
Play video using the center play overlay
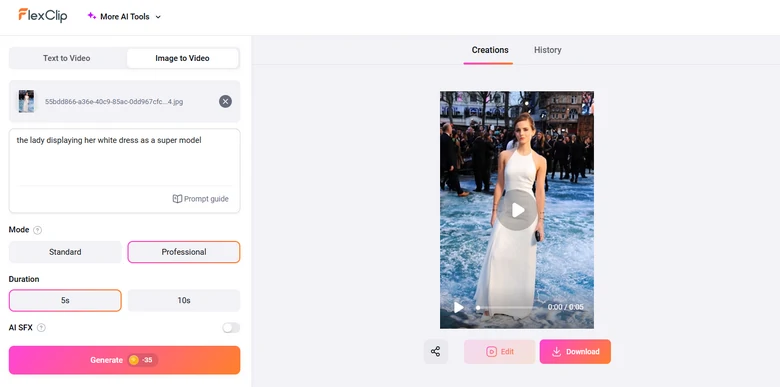point(517,210)
